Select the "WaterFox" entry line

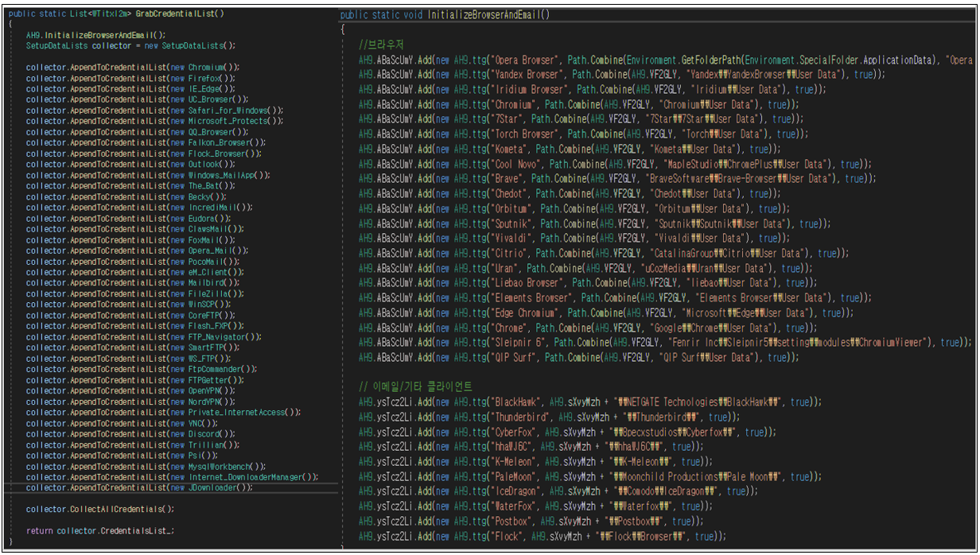coord(535,506)
